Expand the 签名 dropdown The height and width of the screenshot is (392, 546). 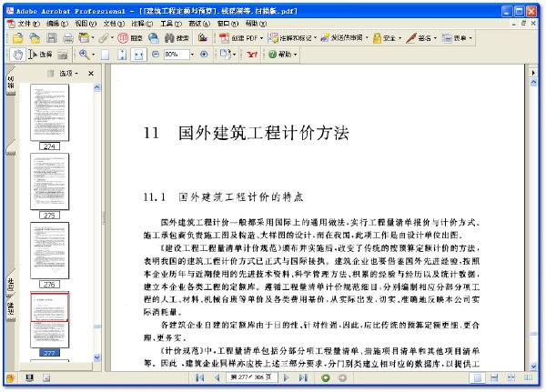coord(435,38)
